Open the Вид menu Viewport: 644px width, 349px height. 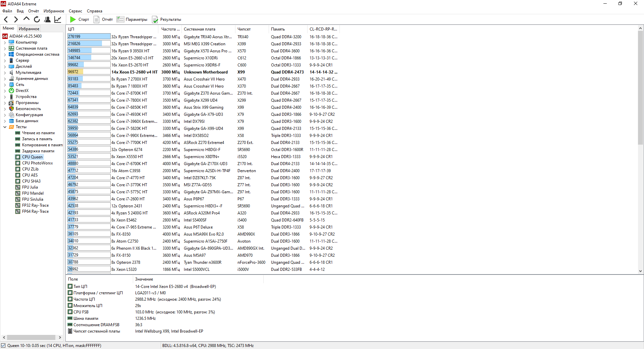pos(20,11)
